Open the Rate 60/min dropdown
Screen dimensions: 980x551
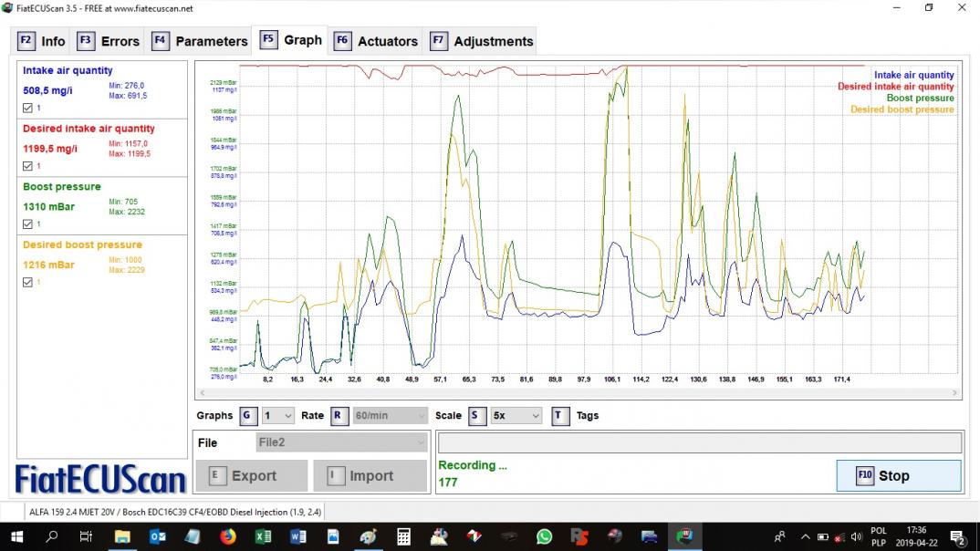click(x=390, y=416)
